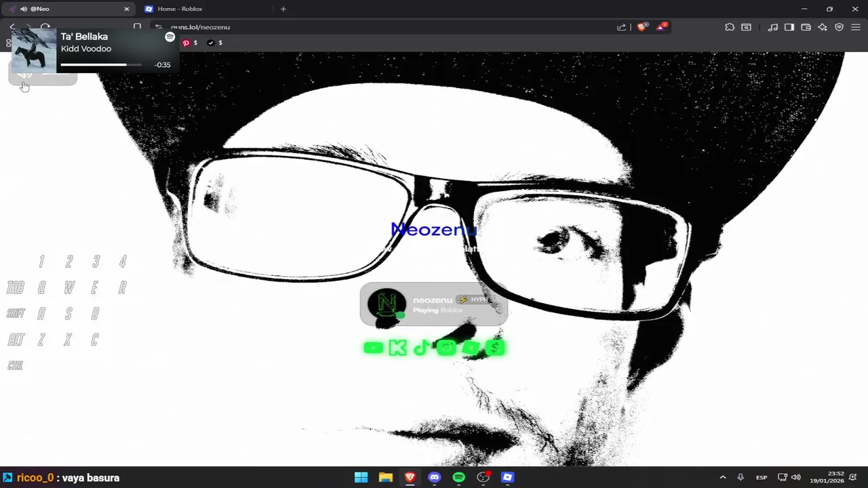
Task: Open Brave browser from taskbar
Action: [410, 477]
